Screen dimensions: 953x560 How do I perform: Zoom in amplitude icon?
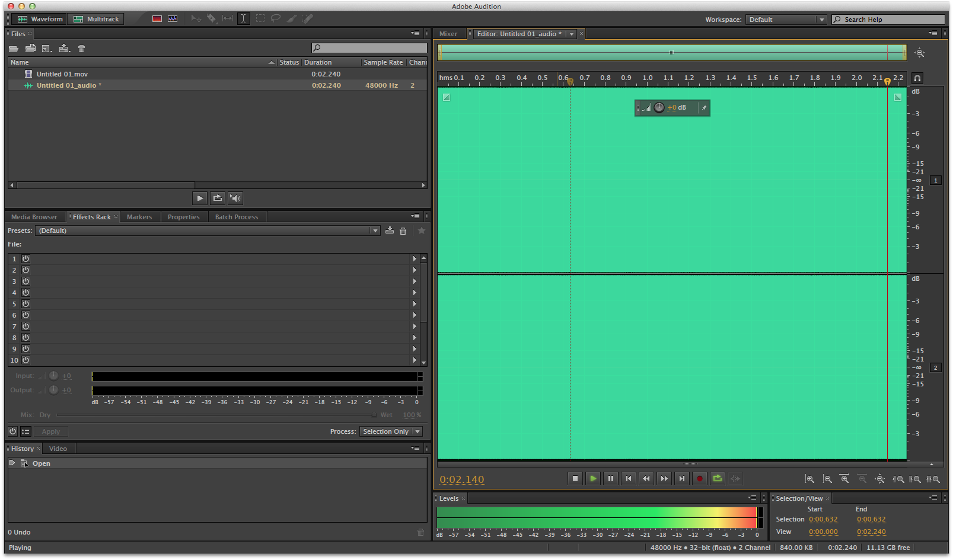pos(809,479)
